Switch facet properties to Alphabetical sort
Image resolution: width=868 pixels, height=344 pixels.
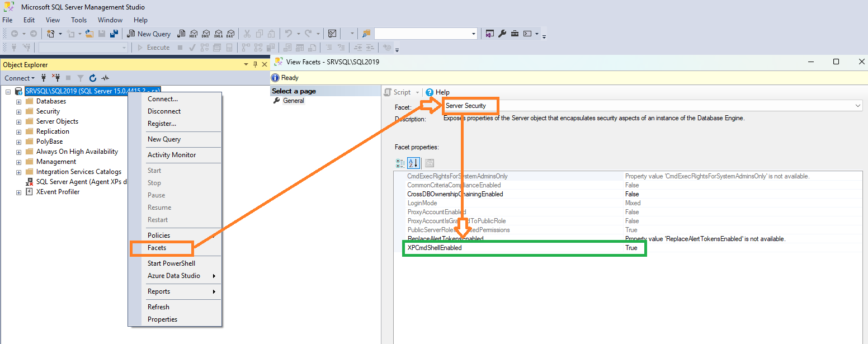pos(413,163)
